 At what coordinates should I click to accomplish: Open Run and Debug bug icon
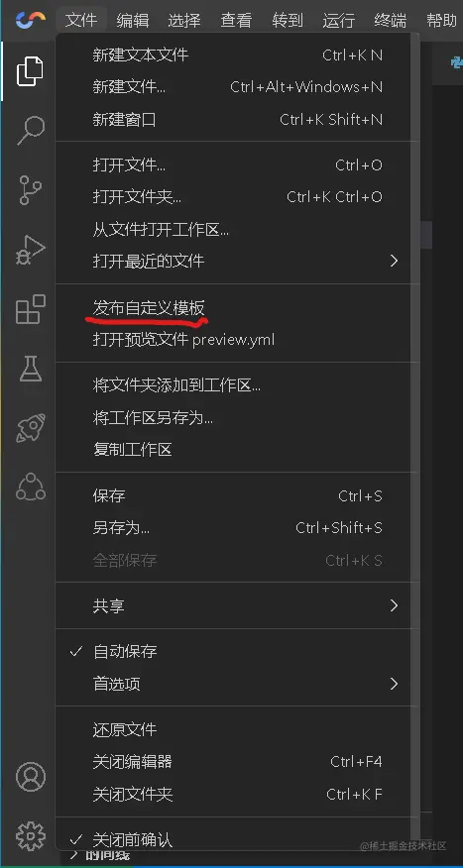point(30,250)
